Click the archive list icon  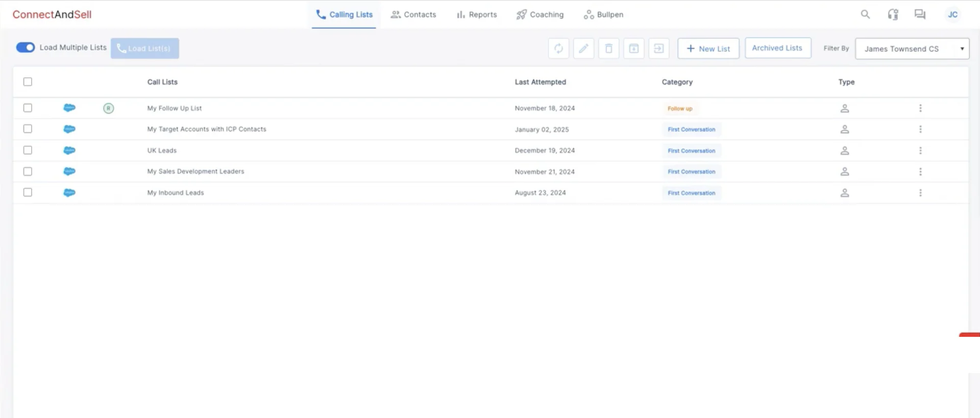633,48
